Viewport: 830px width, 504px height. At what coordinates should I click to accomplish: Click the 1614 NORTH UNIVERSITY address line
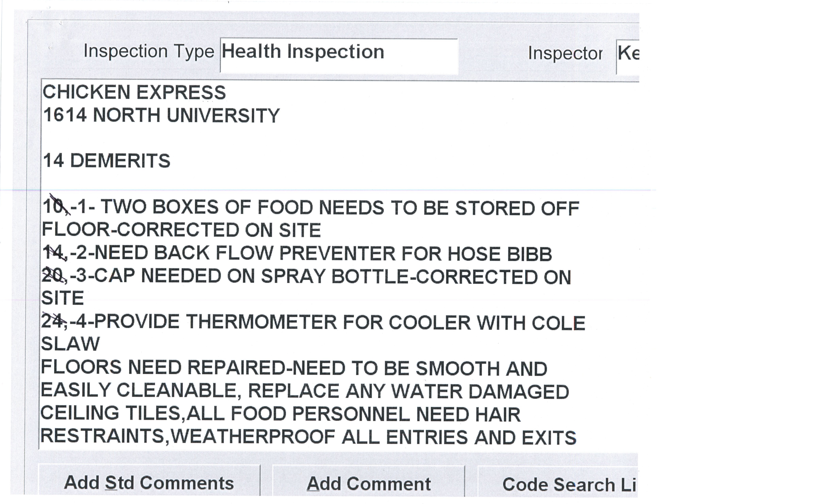[161, 115]
